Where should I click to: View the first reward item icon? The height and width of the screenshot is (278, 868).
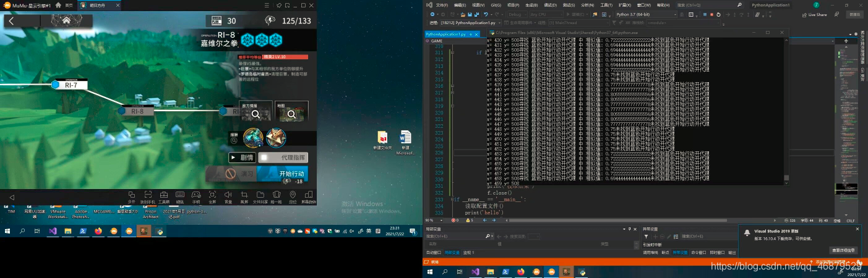pos(252,138)
